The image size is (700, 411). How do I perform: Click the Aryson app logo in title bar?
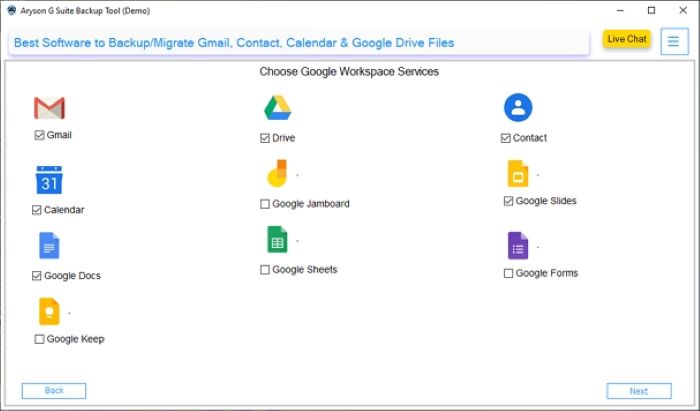12,10
